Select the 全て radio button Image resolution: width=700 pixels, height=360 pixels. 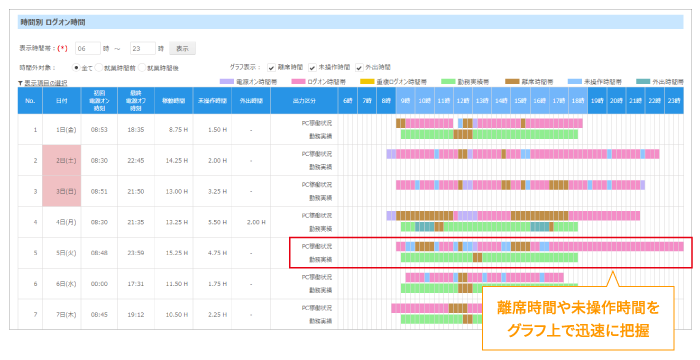click(76, 68)
